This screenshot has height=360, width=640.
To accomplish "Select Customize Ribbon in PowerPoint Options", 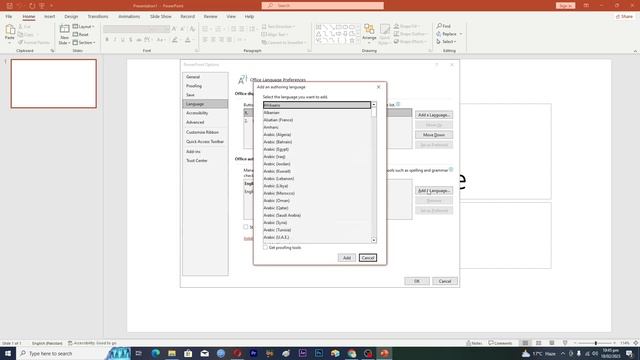I will [x=205, y=132].
